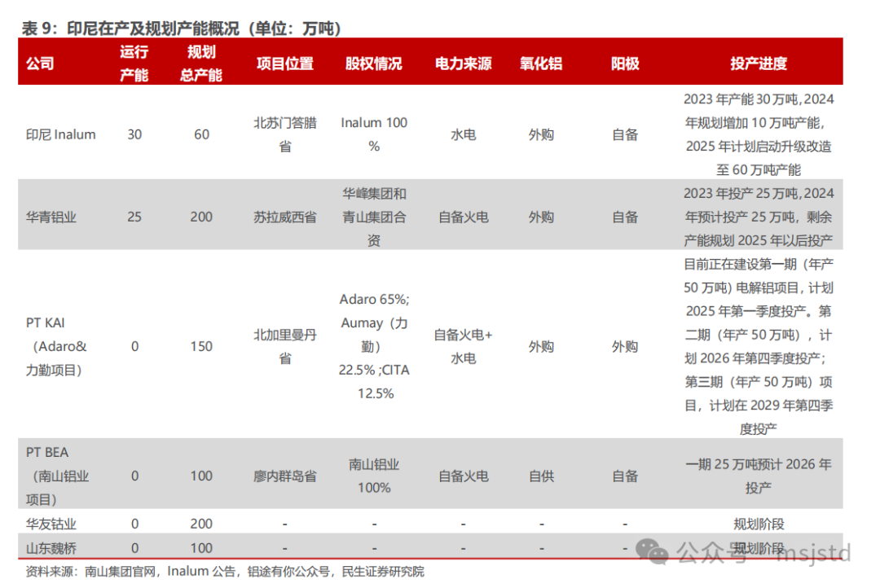Click '自备' anode cell in Inalum row
This screenshot has width=880, height=588.
coord(625,134)
